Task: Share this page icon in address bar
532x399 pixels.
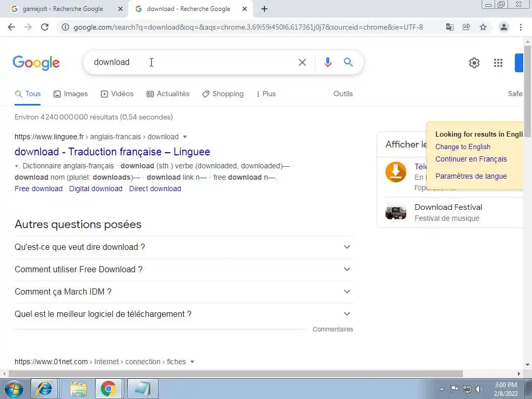Action: click(x=467, y=27)
